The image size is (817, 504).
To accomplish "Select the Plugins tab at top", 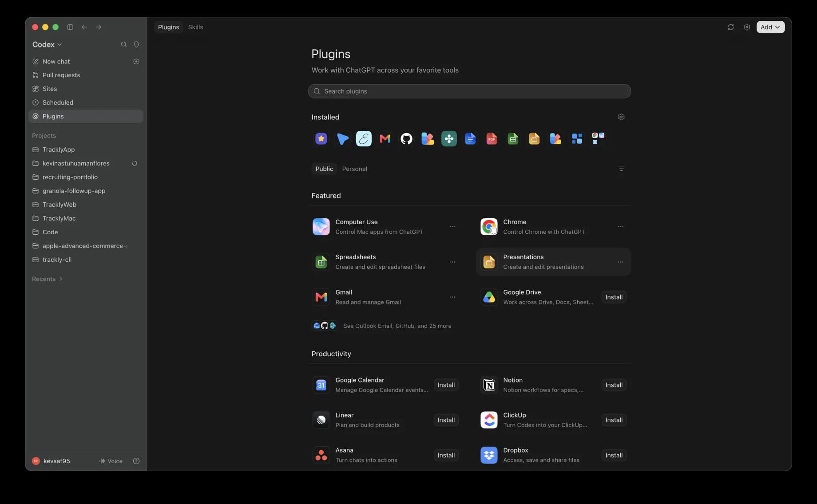I will [169, 27].
